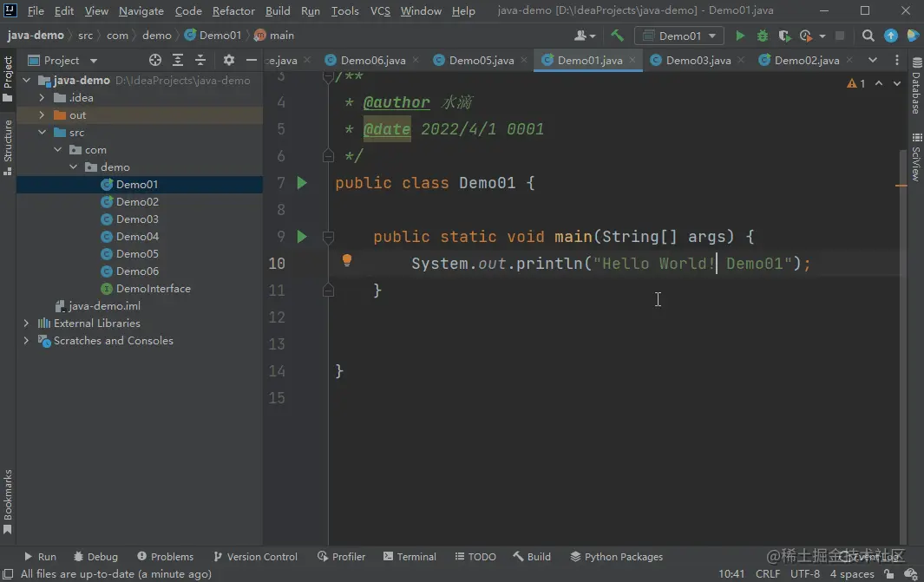Viewport: 924px width, 582px height.
Task: Toggle tool window bars at bottom-left corner
Action: 8,573
